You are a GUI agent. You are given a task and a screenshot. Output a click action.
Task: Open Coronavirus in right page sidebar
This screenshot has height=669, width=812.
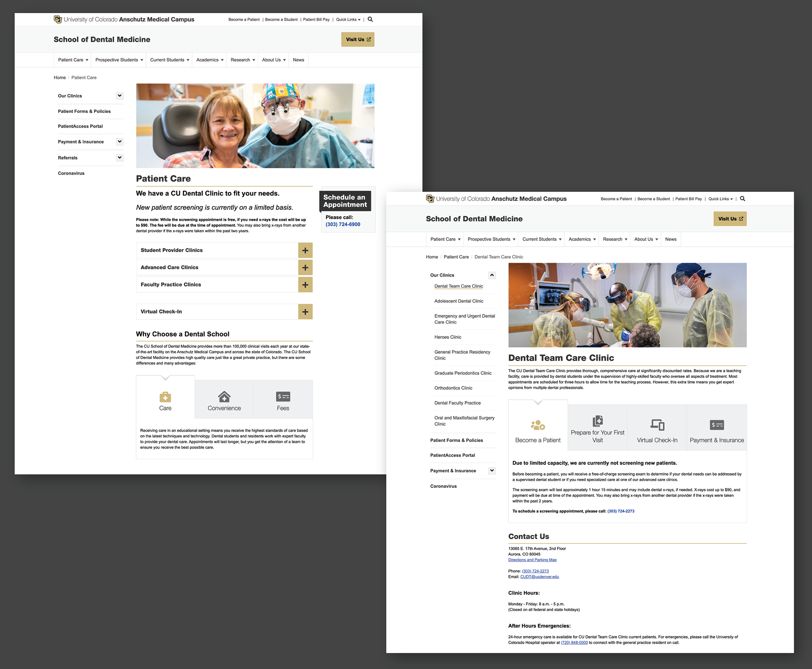click(443, 486)
